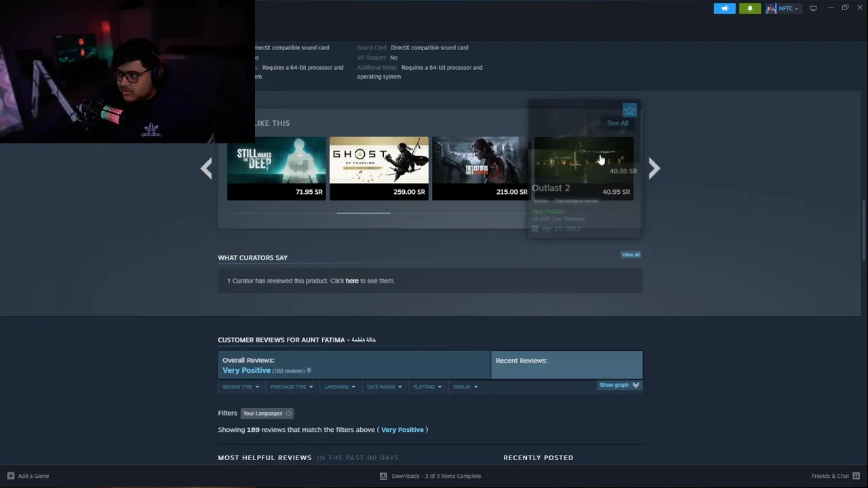Restore down the Steam window
Screen dimensions: 868x488
tap(845, 8)
